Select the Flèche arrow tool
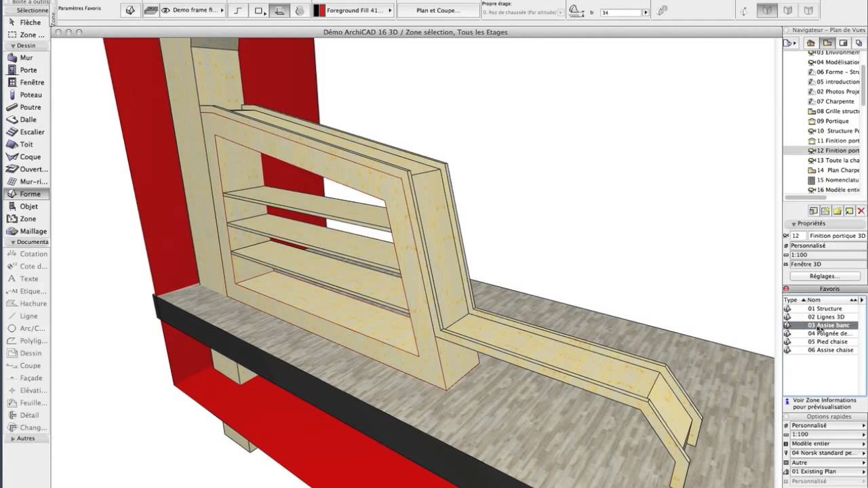 click(x=26, y=22)
